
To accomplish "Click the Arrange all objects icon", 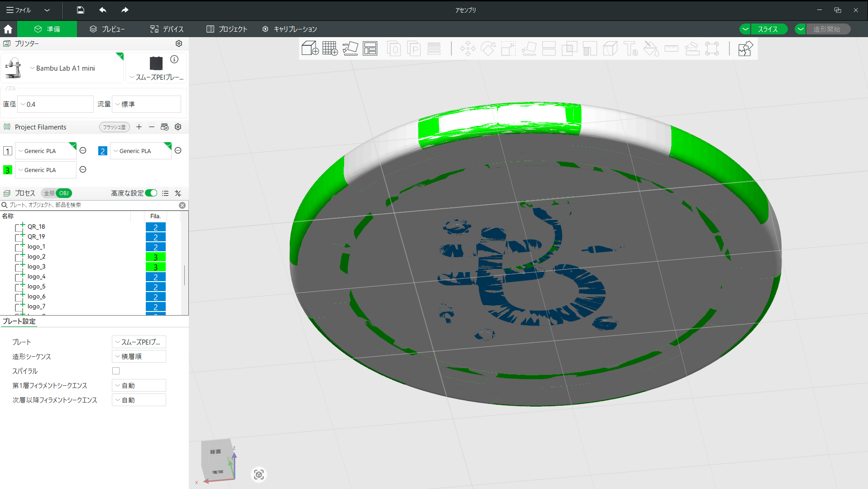I will click(370, 48).
